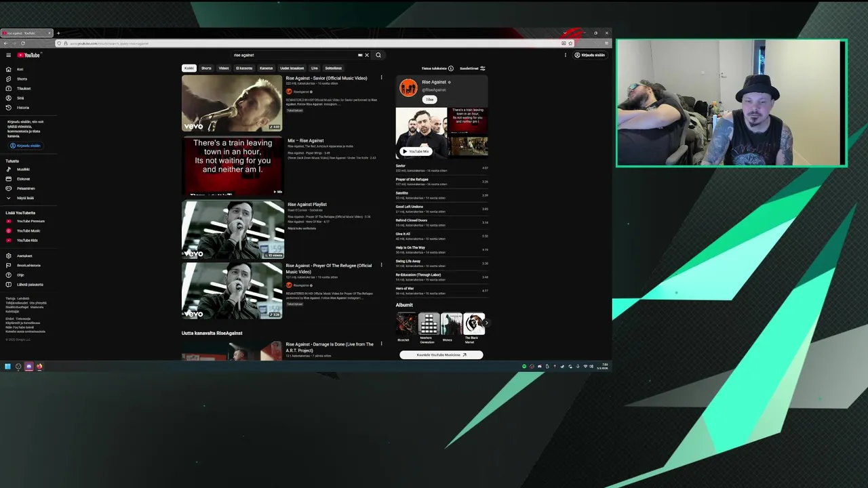This screenshot has width=868, height=488.
Task: Click the YouTube logo
Action: coord(29,55)
